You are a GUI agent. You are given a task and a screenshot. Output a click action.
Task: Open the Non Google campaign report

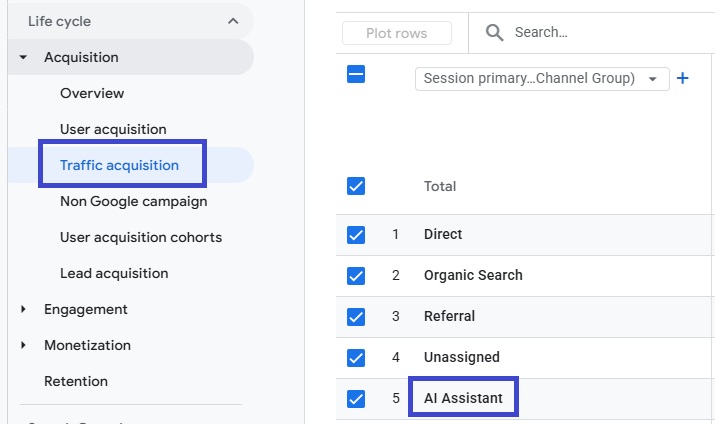tap(134, 201)
